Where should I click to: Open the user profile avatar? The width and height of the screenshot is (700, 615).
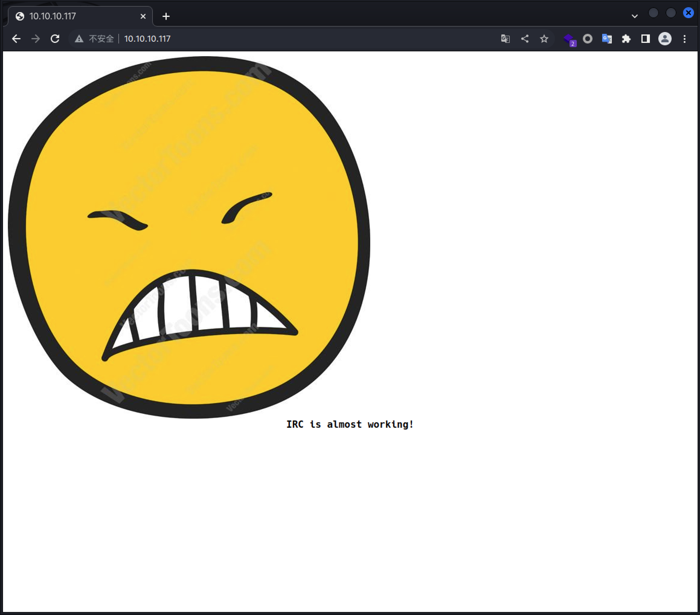point(665,39)
